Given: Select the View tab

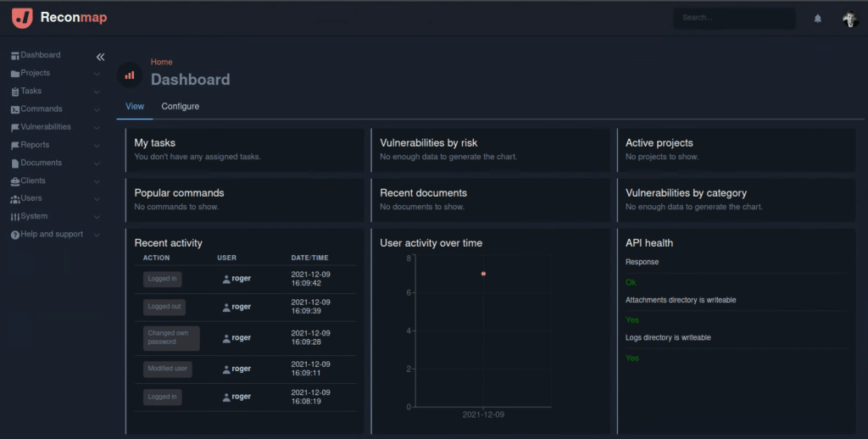Looking at the screenshot, I should (x=135, y=107).
